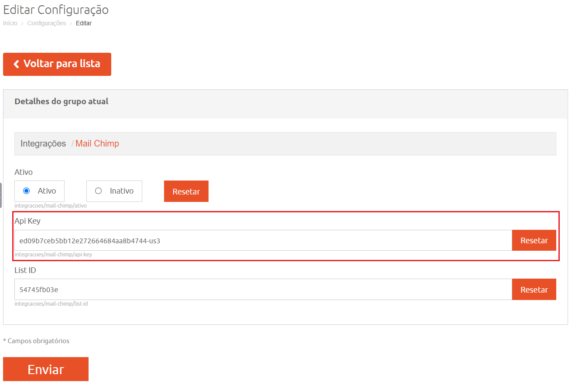Image resolution: width=582 pixels, height=392 pixels.
Task: Focus the Api Key input field
Action: 263,240
